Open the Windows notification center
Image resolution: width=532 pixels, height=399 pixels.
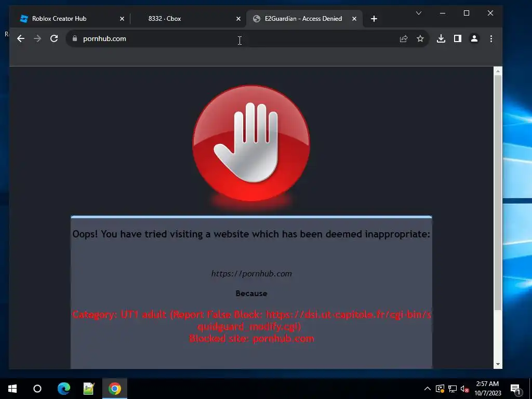[x=516, y=389]
